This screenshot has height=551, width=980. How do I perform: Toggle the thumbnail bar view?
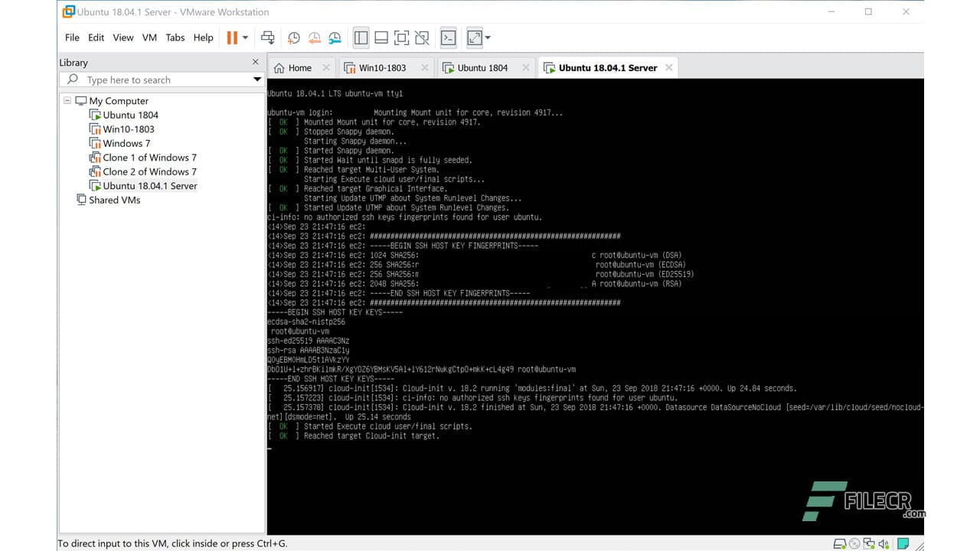click(x=381, y=37)
